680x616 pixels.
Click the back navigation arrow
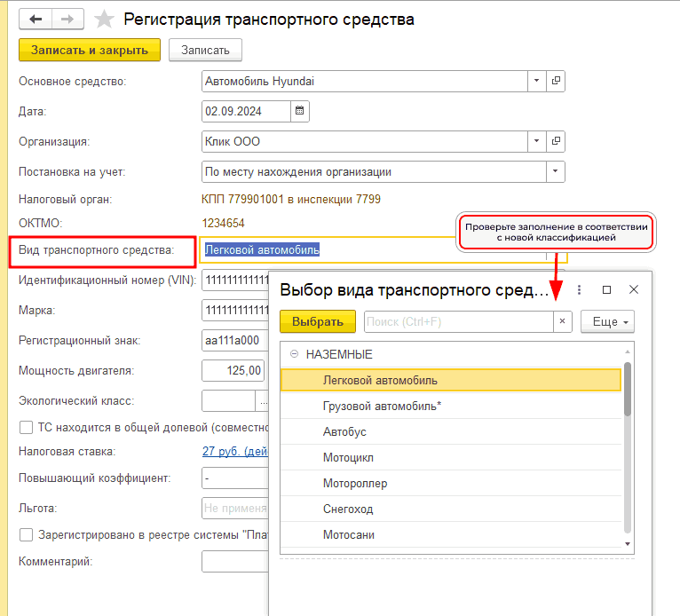(x=36, y=19)
